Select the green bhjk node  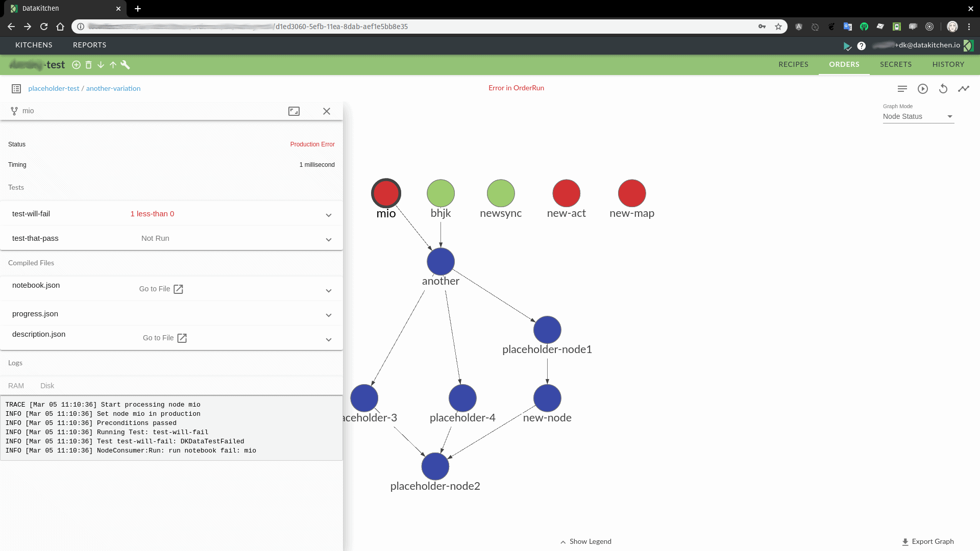[440, 193]
